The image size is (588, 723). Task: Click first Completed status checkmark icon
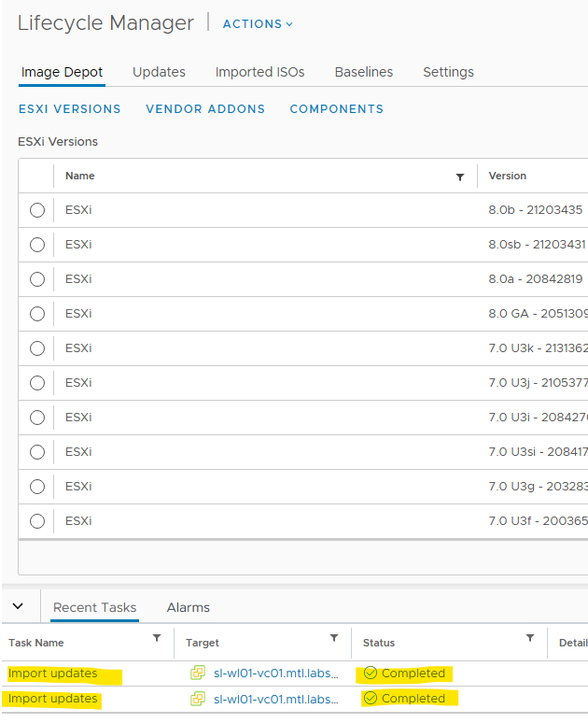tap(371, 673)
